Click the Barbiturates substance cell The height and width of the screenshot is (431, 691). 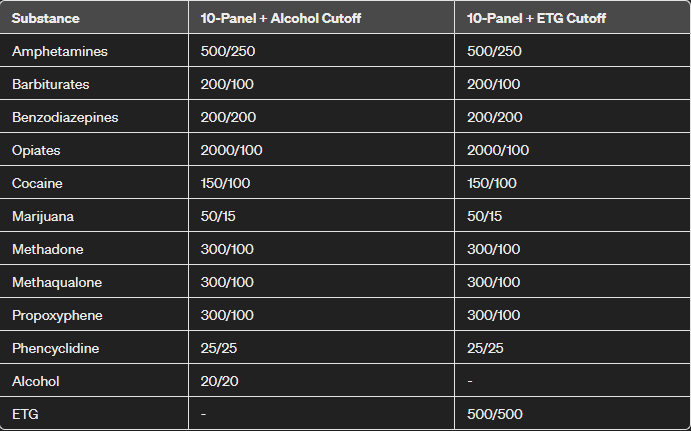click(x=51, y=84)
